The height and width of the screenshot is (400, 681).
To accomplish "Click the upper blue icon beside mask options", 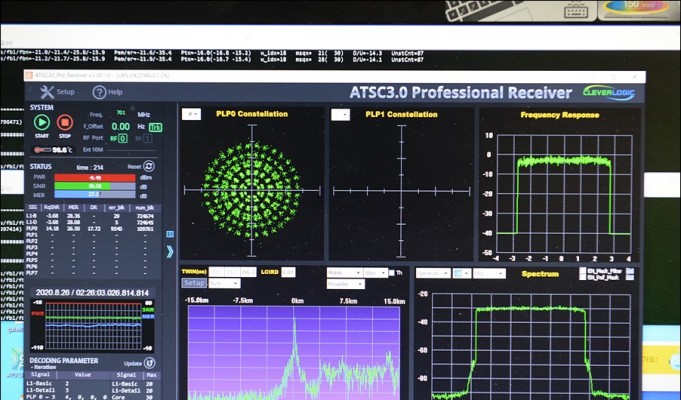I will pos(629,271).
